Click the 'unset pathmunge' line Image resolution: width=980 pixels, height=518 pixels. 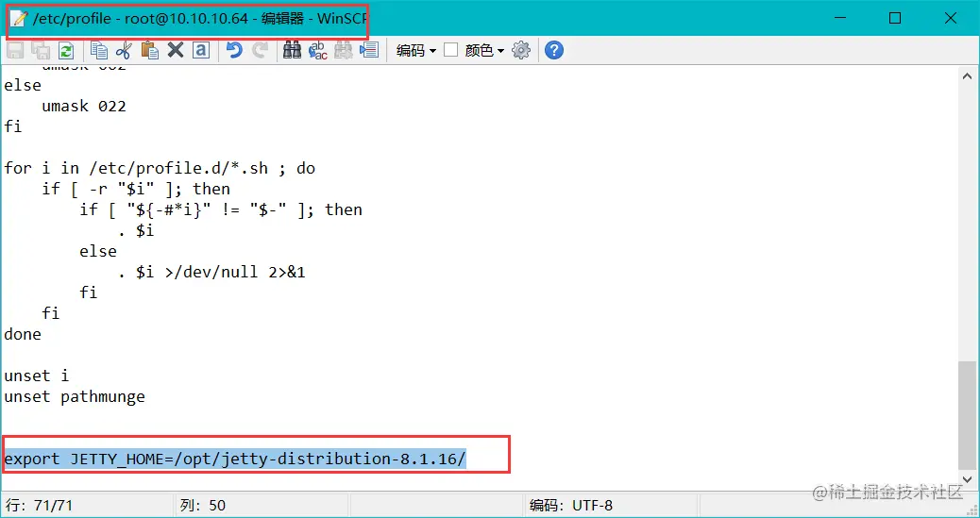pyautogui.click(x=75, y=397)
